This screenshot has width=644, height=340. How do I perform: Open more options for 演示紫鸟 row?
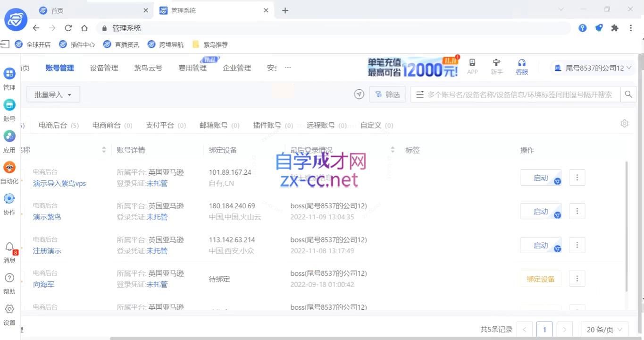point(577,211)
